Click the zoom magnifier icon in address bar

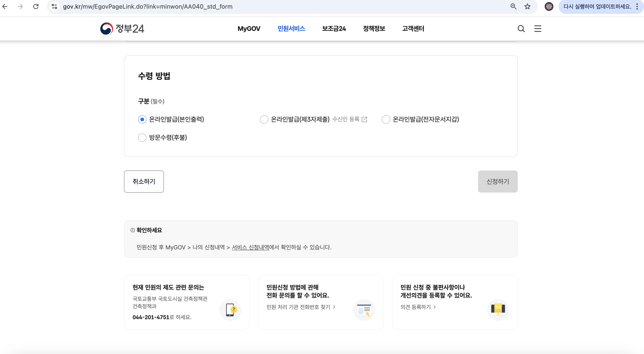tap(513, 6)
